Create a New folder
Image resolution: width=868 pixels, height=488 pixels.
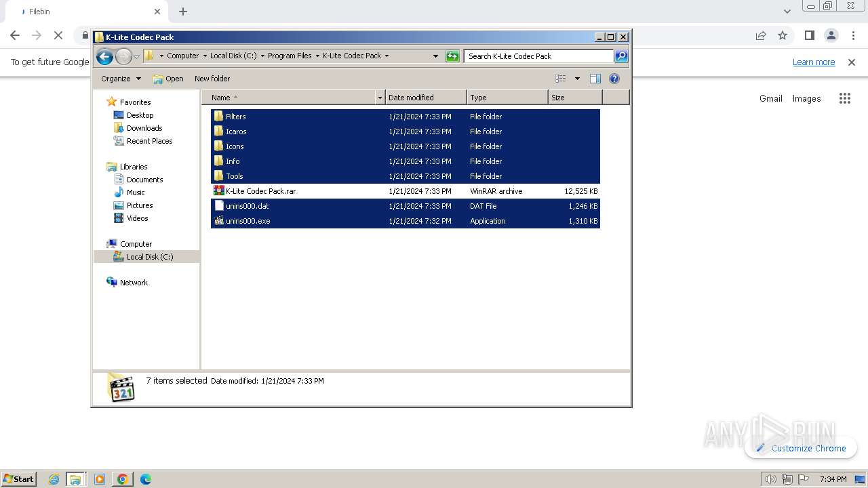(x=212, y=79)
